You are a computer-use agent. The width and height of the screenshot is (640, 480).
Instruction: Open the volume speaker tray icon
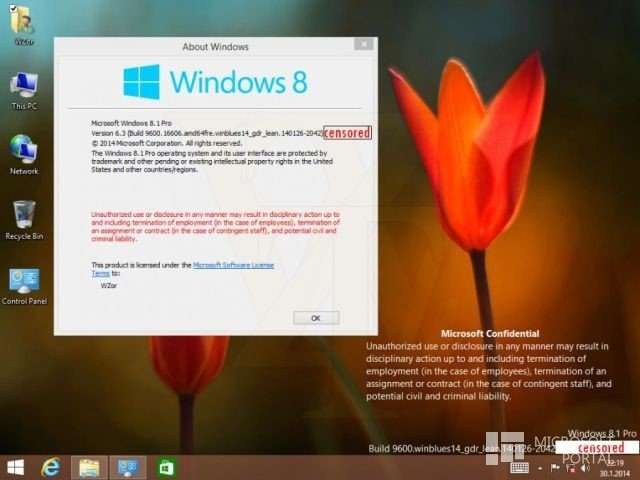pyautogui.click(x=585, y=468)
